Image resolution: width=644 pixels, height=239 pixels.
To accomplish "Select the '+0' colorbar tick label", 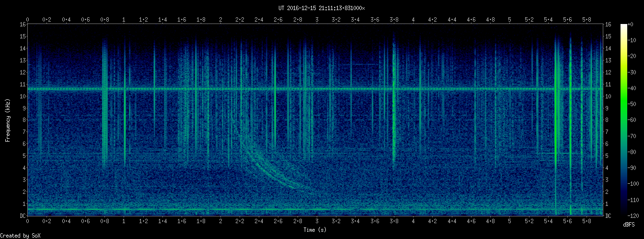I will [632, 24].
